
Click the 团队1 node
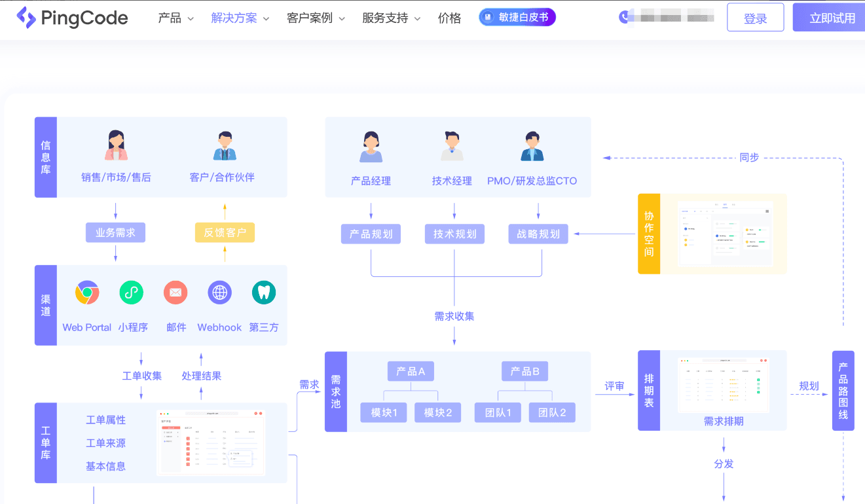(498, 412)
